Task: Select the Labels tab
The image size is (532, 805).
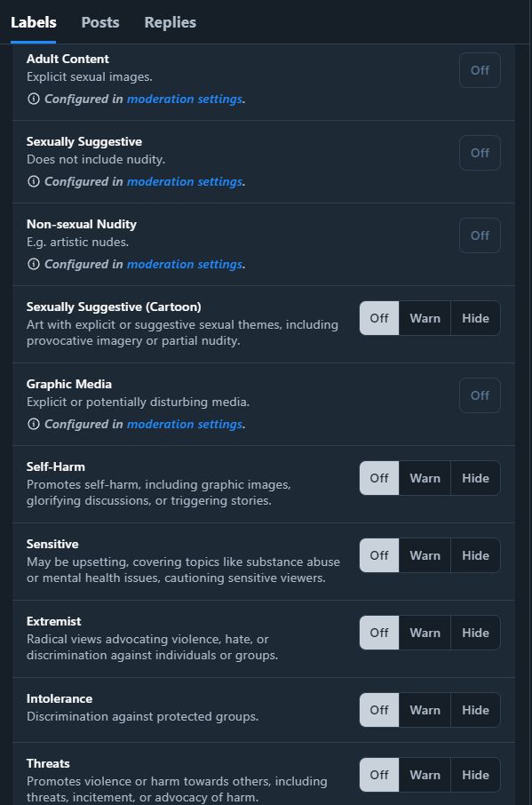Action: (32, 21)
